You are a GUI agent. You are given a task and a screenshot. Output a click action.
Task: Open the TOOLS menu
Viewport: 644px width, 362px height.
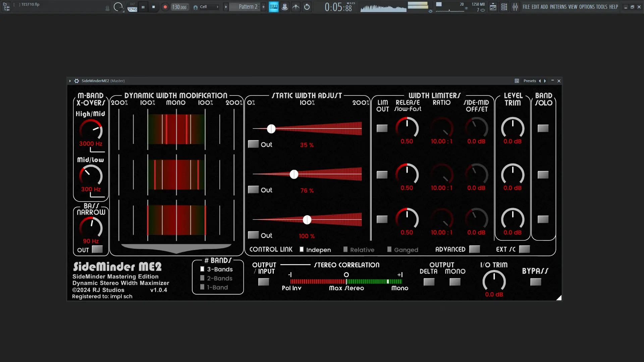(601, 7)
